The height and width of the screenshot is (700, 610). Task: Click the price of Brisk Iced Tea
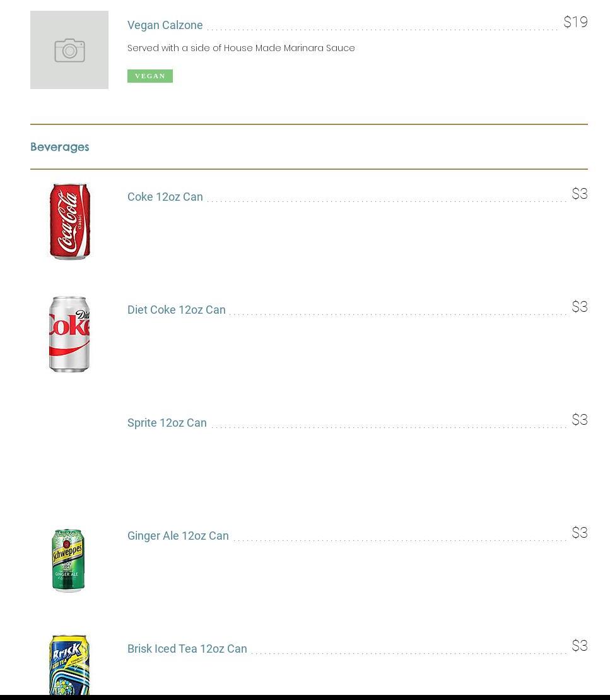580,646
